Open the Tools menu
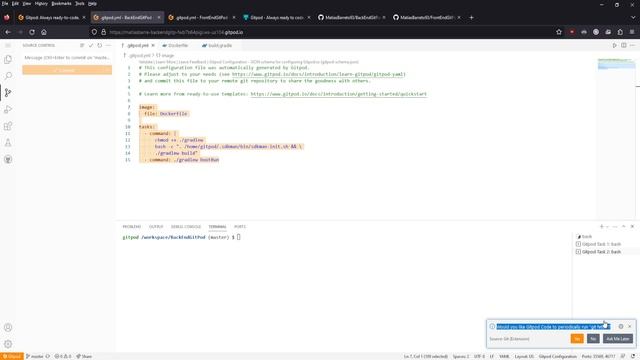 80,4
